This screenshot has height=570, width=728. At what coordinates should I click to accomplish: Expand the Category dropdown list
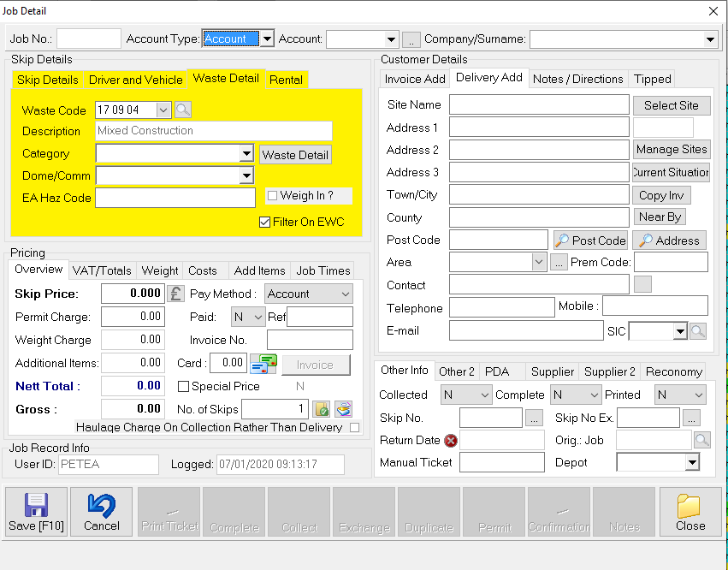(x=246, y=154)
